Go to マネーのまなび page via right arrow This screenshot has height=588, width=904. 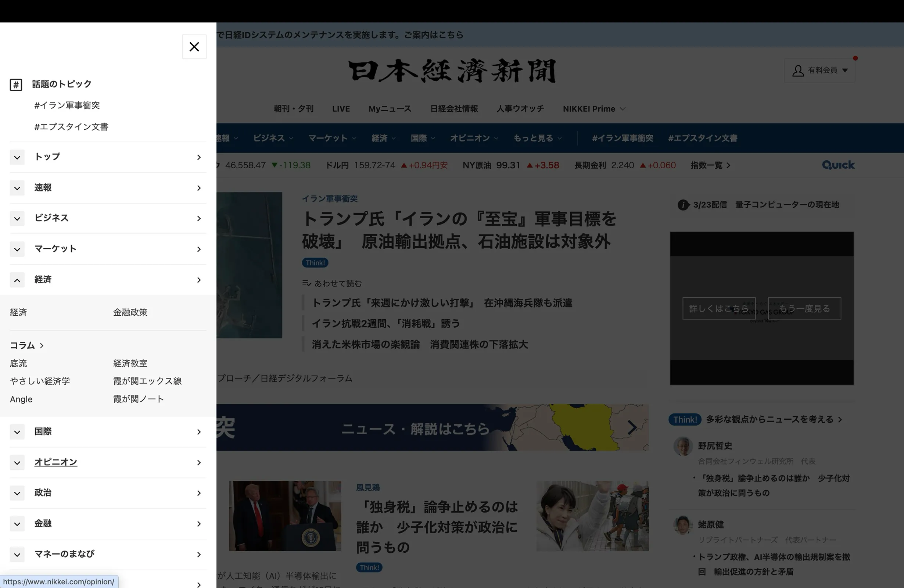coord(199,555)
